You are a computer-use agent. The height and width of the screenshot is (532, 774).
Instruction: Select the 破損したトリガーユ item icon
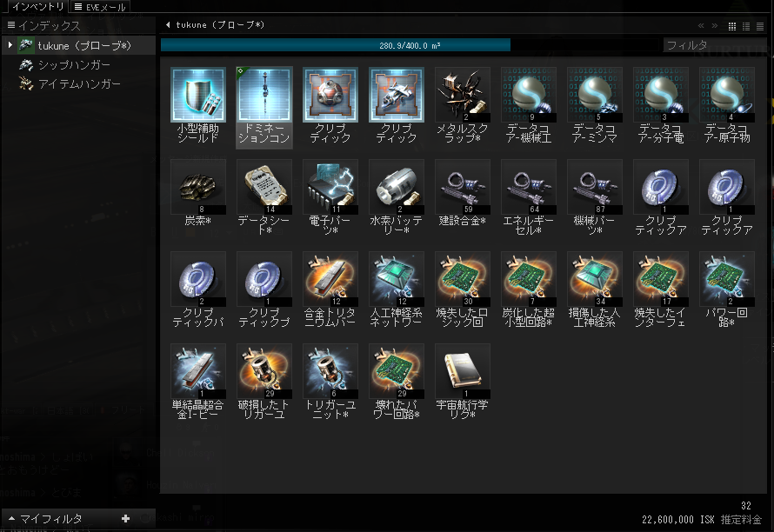coord(264,371)
